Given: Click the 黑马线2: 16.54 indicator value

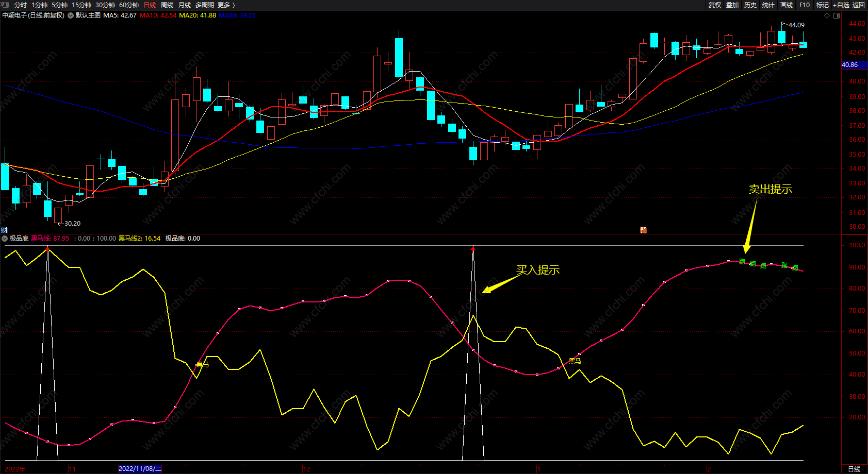Looking at the screenshot, I should [139, 239].
